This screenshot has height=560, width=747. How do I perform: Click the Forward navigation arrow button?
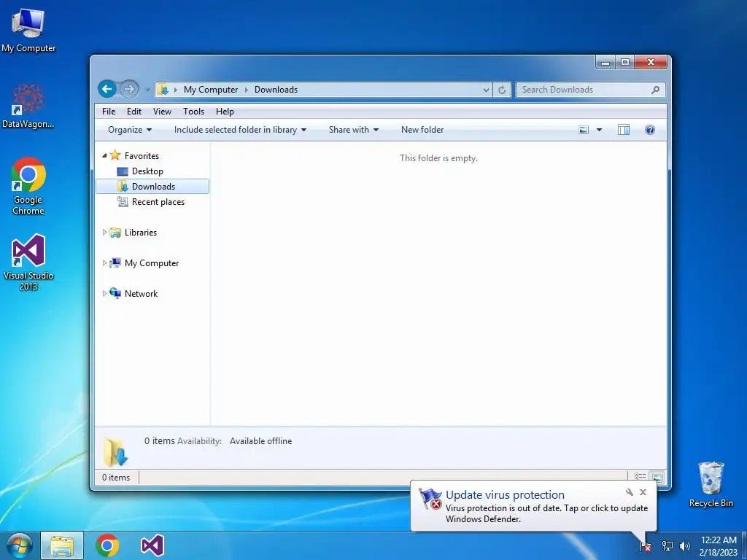[x=128, y=89]
